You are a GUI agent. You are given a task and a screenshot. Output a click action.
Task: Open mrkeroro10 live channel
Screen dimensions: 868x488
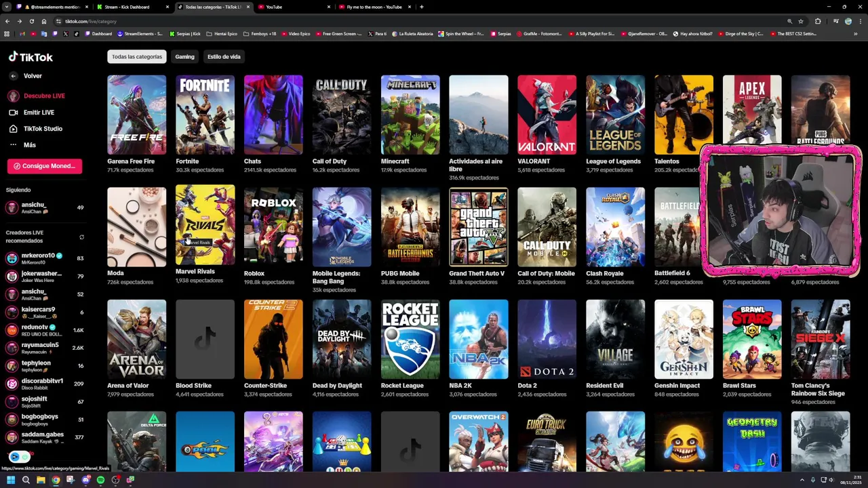tap(45, 258)
